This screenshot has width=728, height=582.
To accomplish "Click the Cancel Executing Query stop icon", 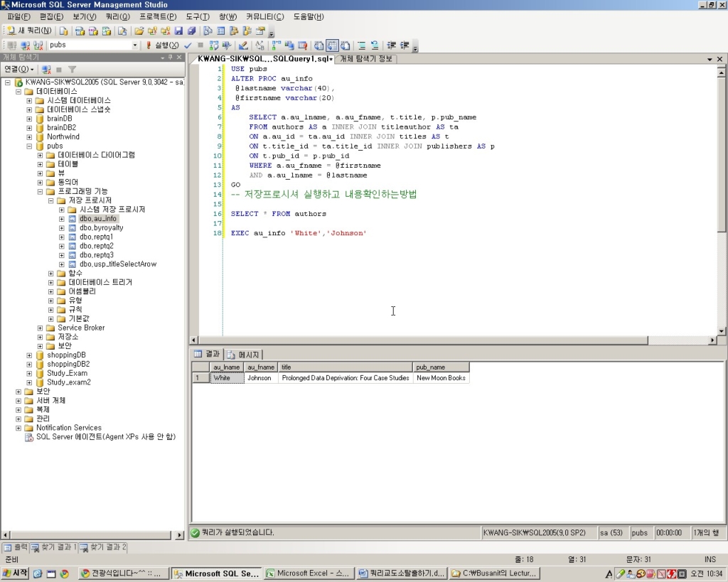I will coord(200,45).
